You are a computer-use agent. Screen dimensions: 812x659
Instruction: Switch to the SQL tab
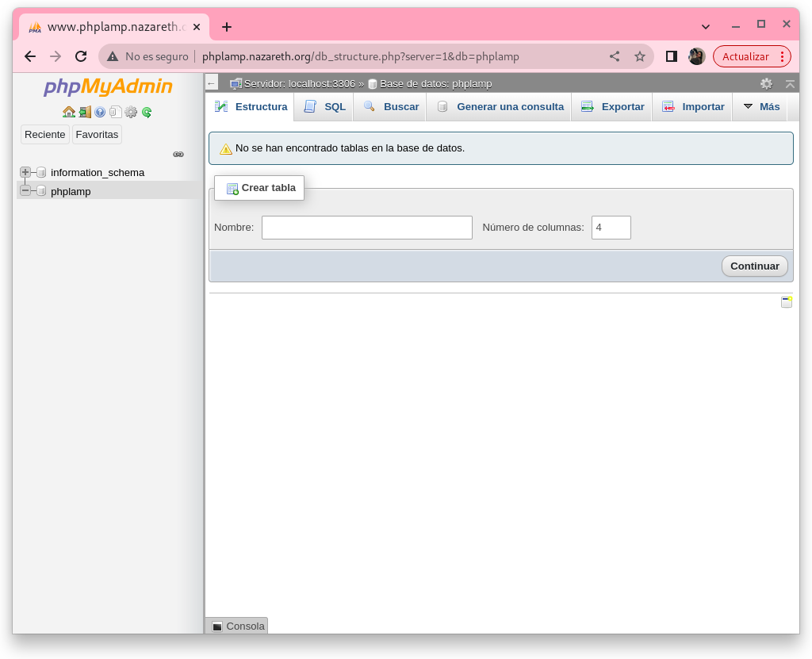325,107
